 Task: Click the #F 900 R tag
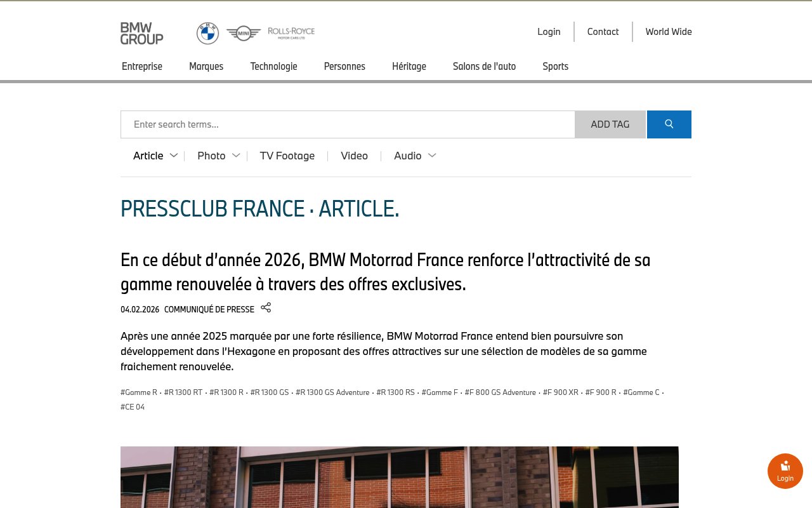pyautogui.click(x=601, y=392)
